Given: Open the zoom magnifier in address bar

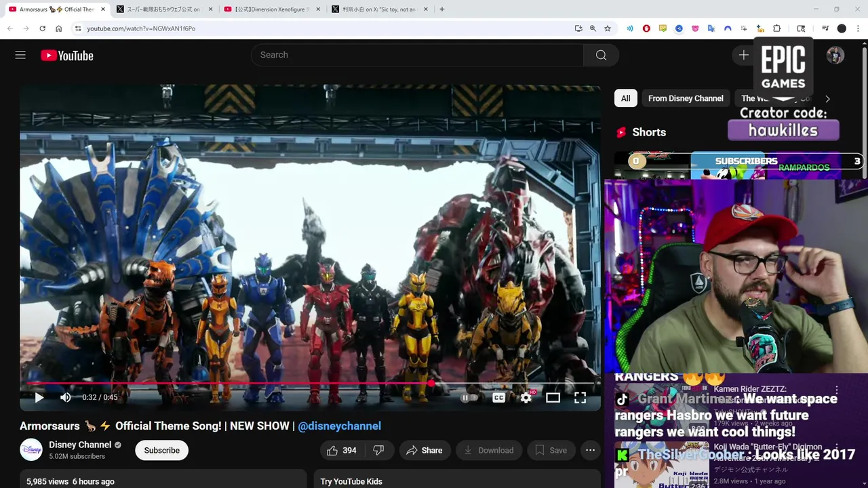Looking at the screenshot, I should point(593,28).
